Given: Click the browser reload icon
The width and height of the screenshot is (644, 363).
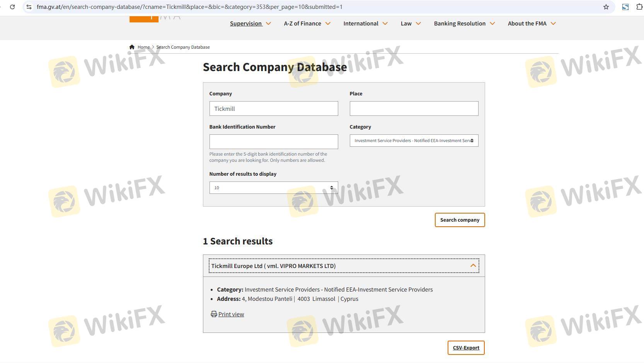Looking at the screenshot, I should point(12,7).
